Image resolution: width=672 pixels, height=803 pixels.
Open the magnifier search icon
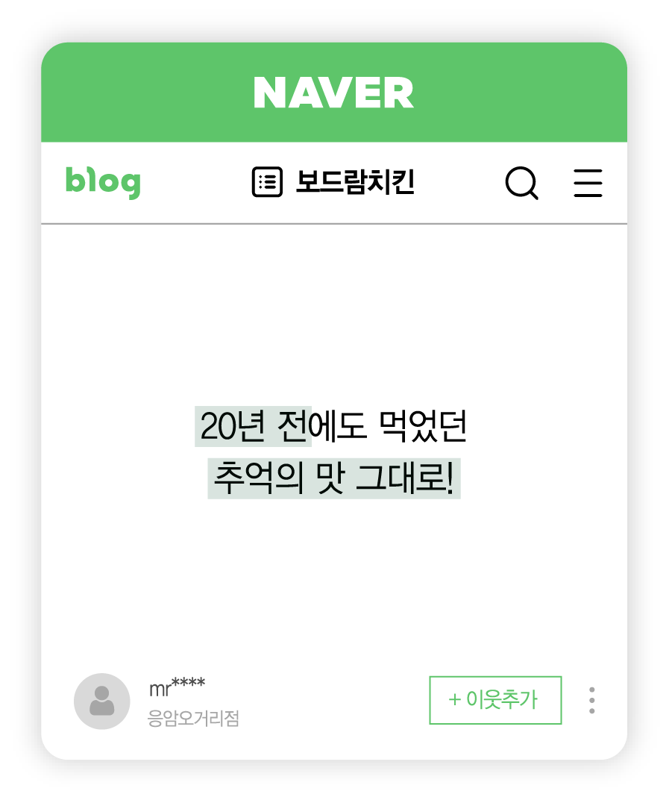tap(521, 183)
